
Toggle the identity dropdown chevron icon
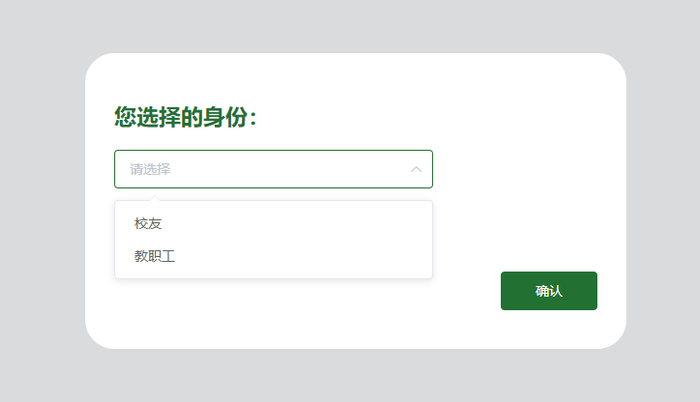click(416, 169)
